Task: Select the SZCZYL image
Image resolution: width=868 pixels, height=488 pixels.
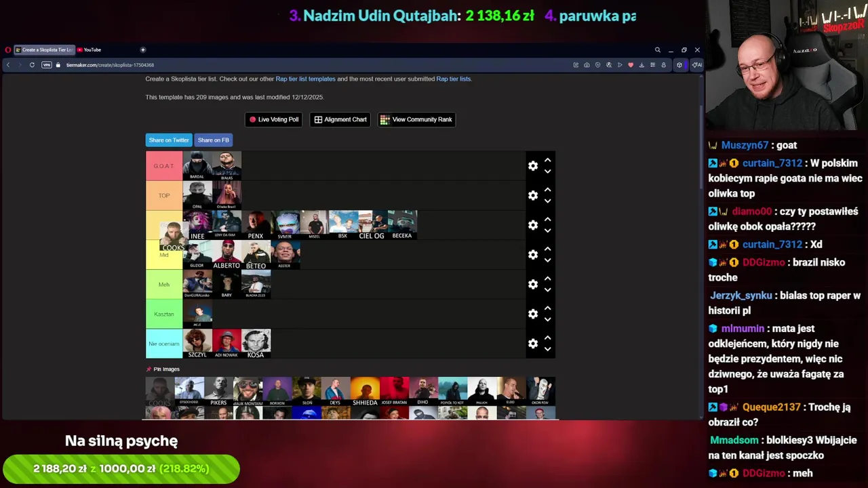Action: (x=197, y=344)
